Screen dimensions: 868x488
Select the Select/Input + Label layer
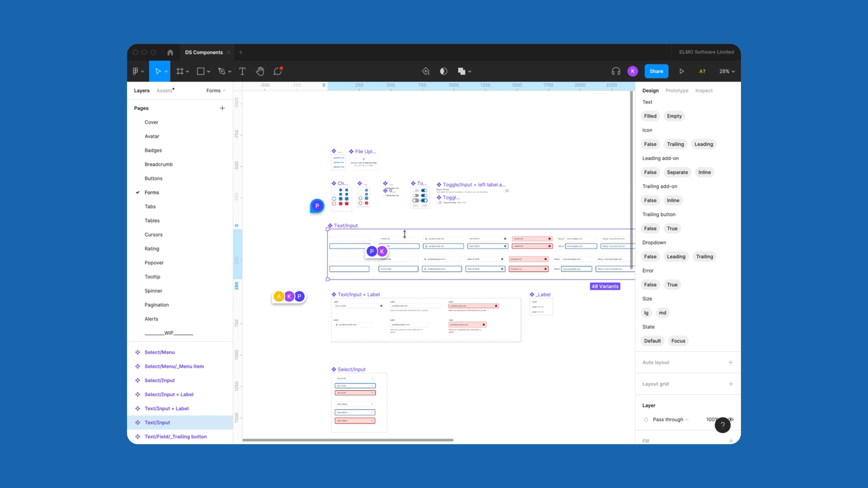click(x=169, y=394)
